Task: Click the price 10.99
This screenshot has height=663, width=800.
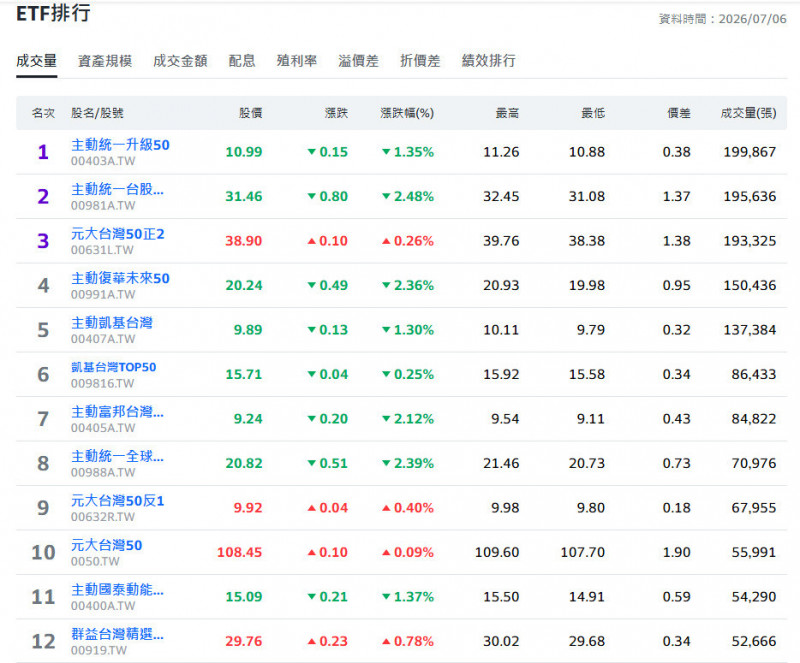Action: 244,152
